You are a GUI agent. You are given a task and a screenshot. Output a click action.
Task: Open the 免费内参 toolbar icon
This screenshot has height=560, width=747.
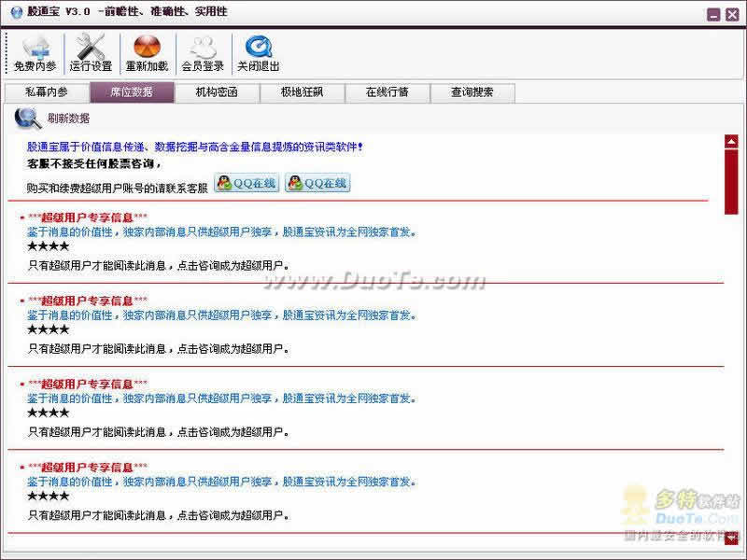coord(35,53)
